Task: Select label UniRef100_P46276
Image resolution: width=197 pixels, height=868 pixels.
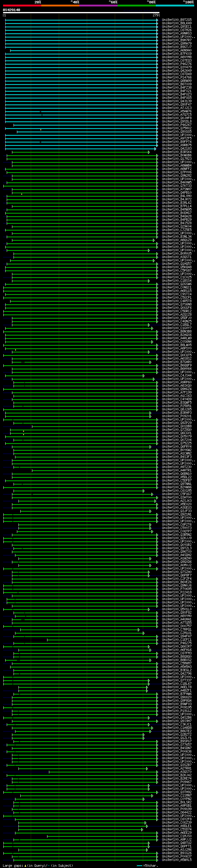Action: [x=177, y=64]
